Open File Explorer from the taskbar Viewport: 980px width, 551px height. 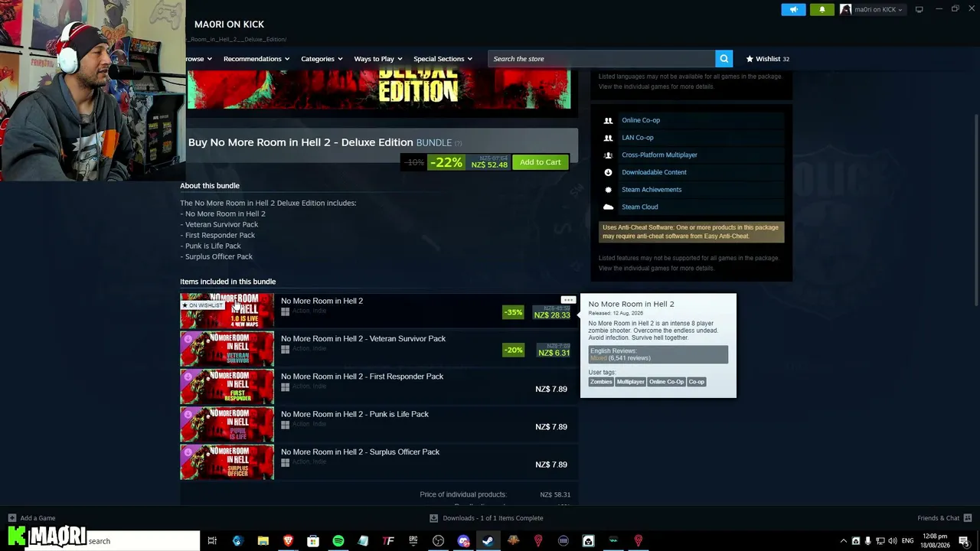263,541
